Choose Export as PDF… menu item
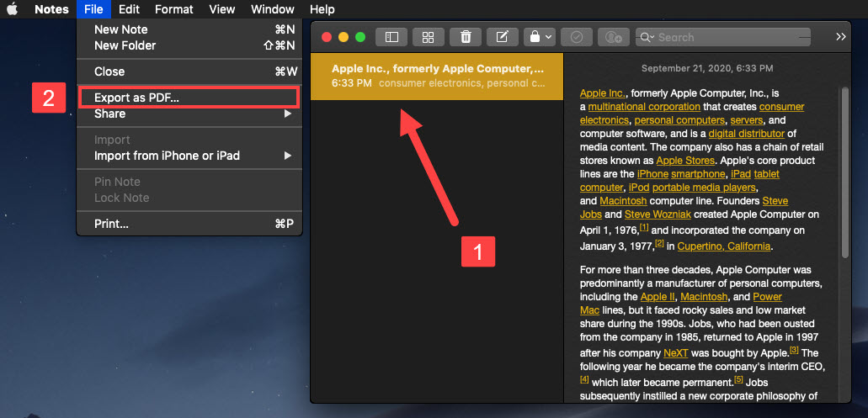This screenshot has height=418, width=868. [190, 98]
